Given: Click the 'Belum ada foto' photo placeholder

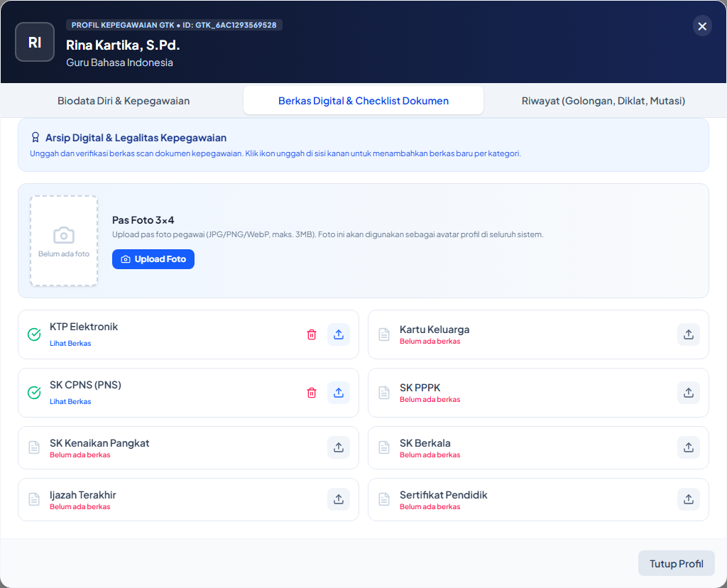Looking at the screenshot, I should coord(64,241).
